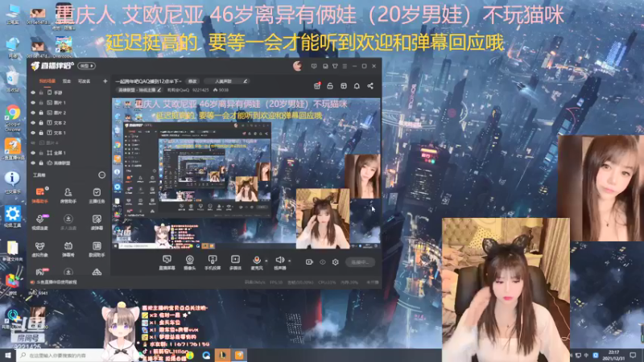Add a 多媒体 multimedia source
Viewport: 644px width, 362px height.
pyautogui.click(x=235, y=262)
